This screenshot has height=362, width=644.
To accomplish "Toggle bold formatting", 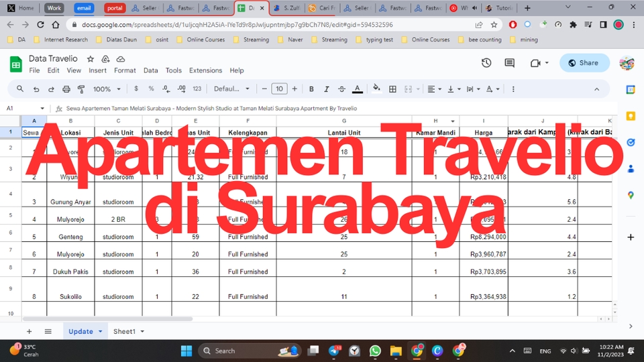I will pos(311,89).
